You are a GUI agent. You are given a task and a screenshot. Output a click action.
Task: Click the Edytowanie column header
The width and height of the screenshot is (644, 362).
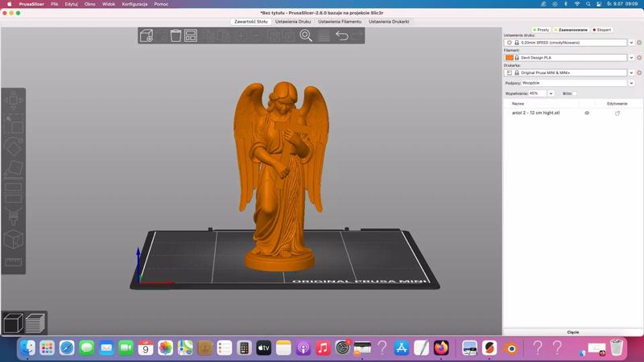(x=617, y=104)
